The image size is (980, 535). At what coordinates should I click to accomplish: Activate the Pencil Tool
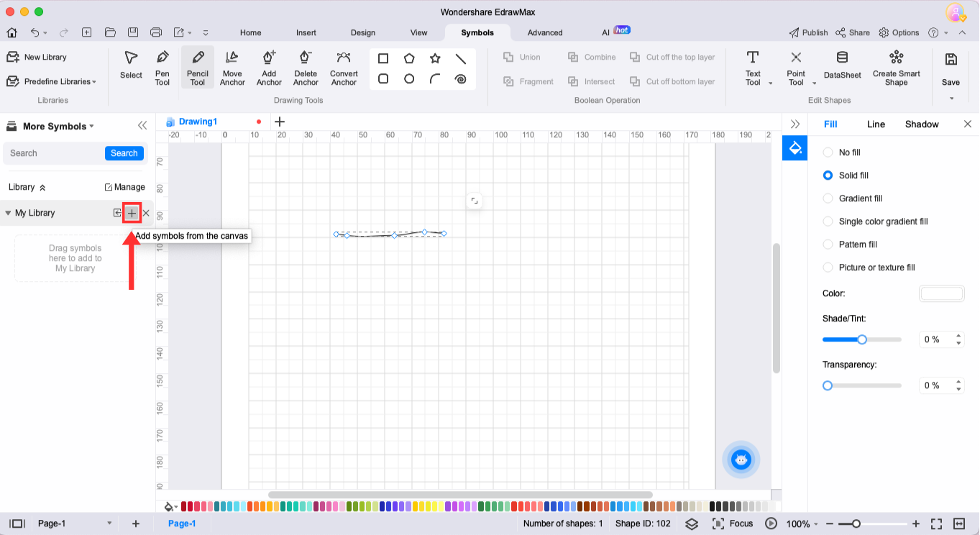pyautogui.click(x=198, y=68)
